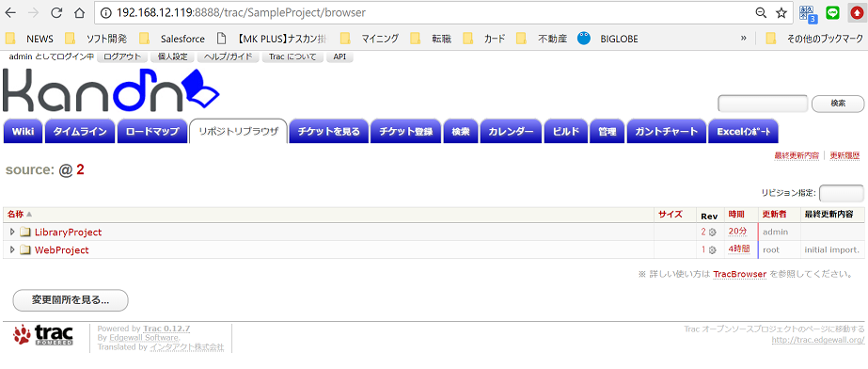Image resolution: width=868 pixels, height=369 pixels.
Task: Click the リビジョン指定 input field
Action: point(841,193)
